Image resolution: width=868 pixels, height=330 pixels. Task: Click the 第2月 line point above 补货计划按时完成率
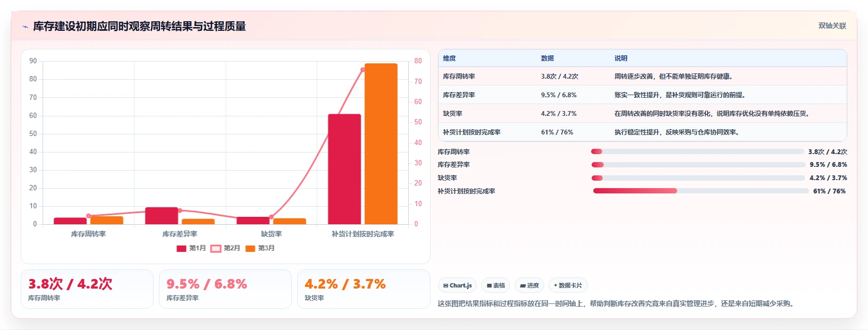[x=363, y=70]
